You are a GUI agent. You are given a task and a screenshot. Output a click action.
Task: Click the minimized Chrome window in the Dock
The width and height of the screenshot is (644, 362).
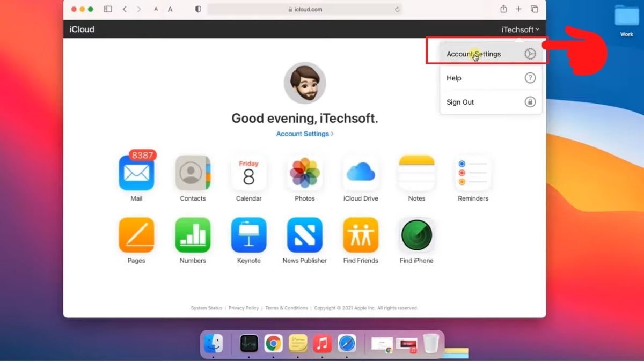tap(382, 344)
